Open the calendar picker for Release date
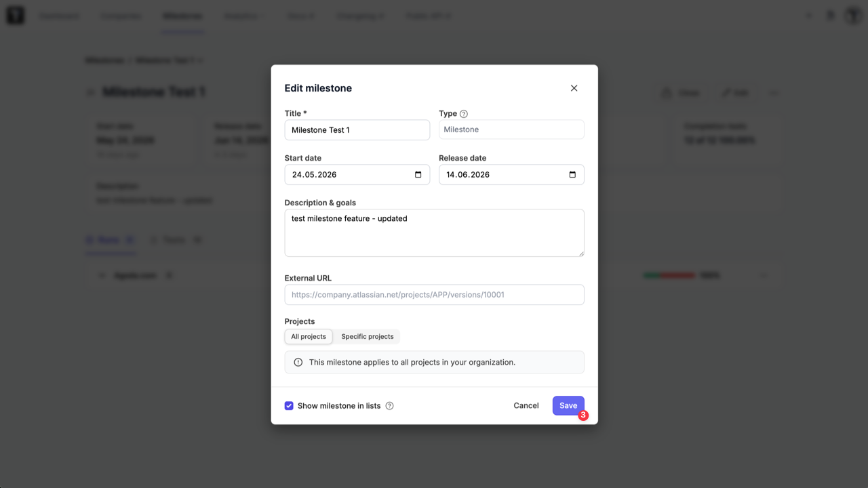 (572, 175)
